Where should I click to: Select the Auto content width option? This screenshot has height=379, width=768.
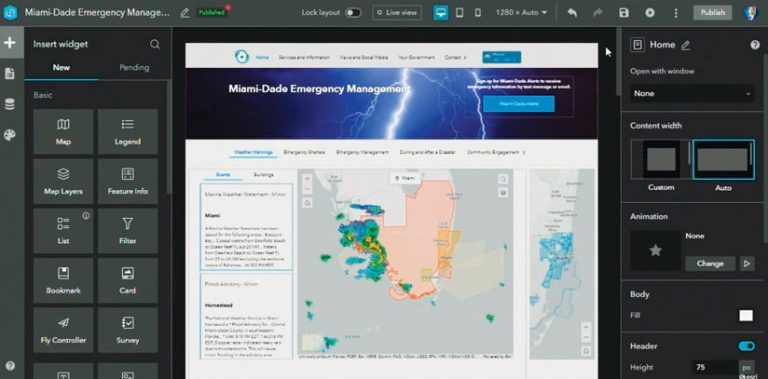(x=723, y=160)
